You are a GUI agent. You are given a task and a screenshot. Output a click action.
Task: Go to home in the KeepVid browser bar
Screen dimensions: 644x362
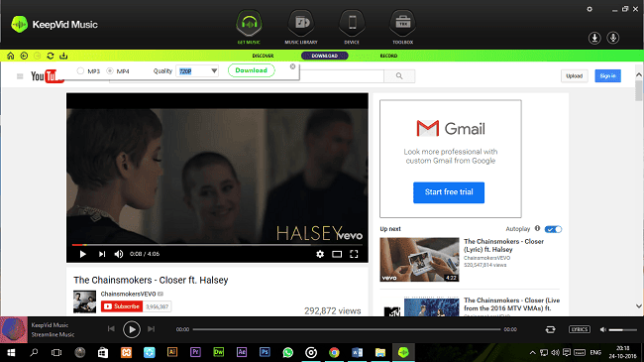coord(11,56)
